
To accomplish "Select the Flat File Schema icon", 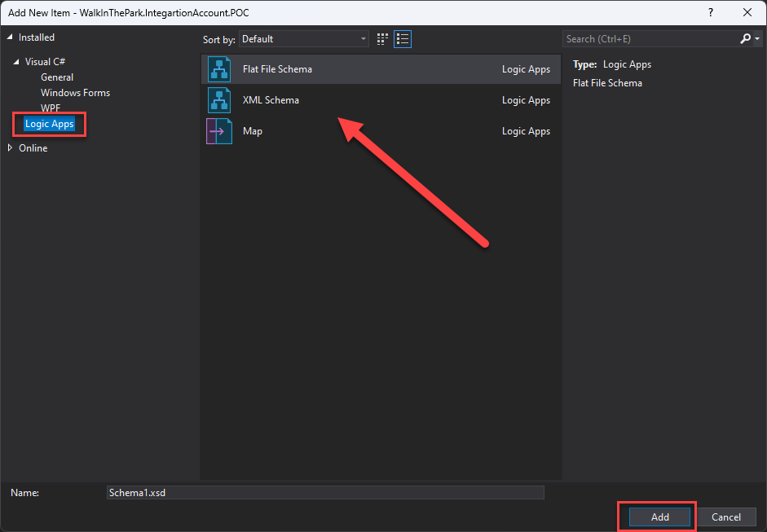I will coord(219,69).
